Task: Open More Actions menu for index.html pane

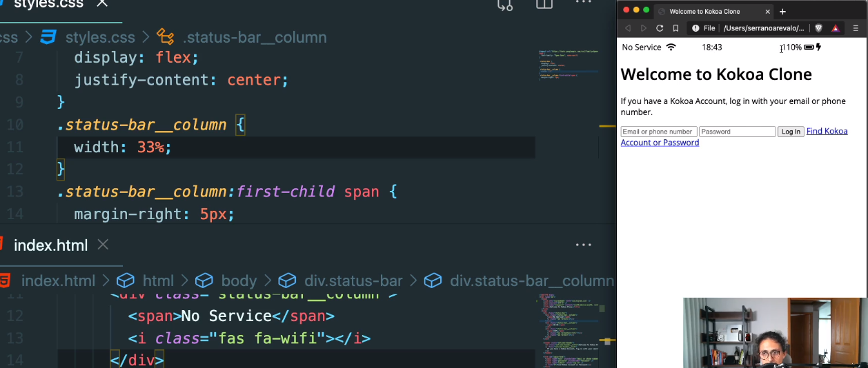Action: [x=584, y=245]
